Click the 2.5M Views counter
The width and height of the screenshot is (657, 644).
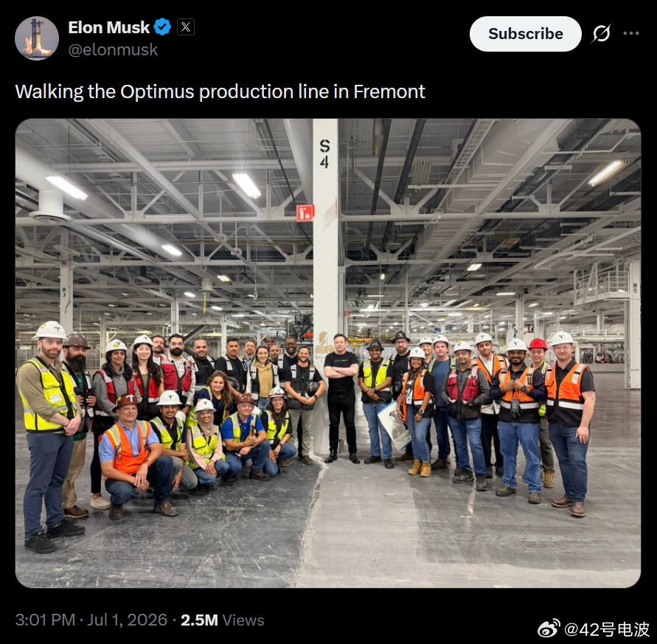tap(223, 620)
